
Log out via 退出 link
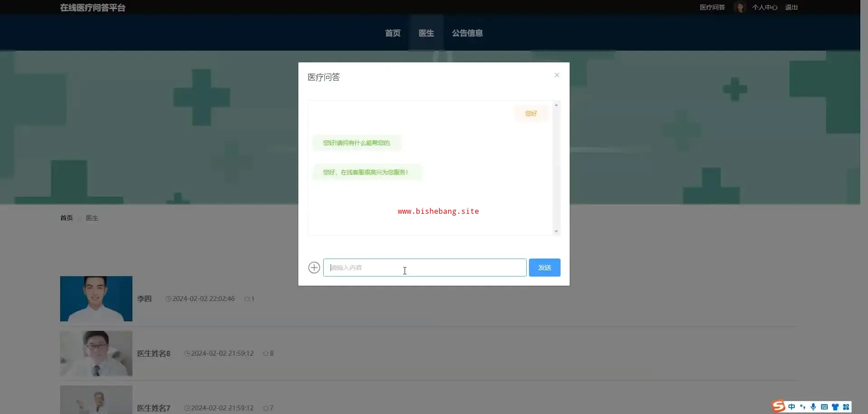(x=792, y=7)
